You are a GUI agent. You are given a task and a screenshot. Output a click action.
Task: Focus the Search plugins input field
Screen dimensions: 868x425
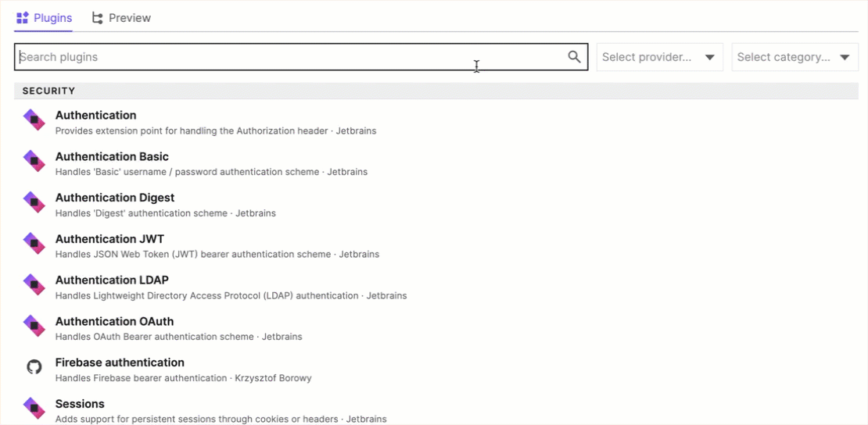coord(289,57)
